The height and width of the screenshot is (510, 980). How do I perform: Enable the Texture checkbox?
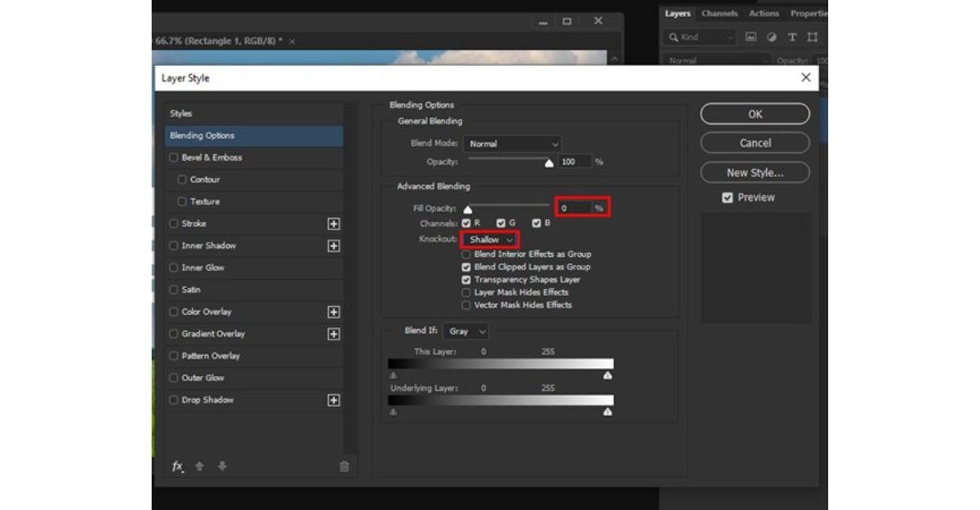click(x=182, y=202)
